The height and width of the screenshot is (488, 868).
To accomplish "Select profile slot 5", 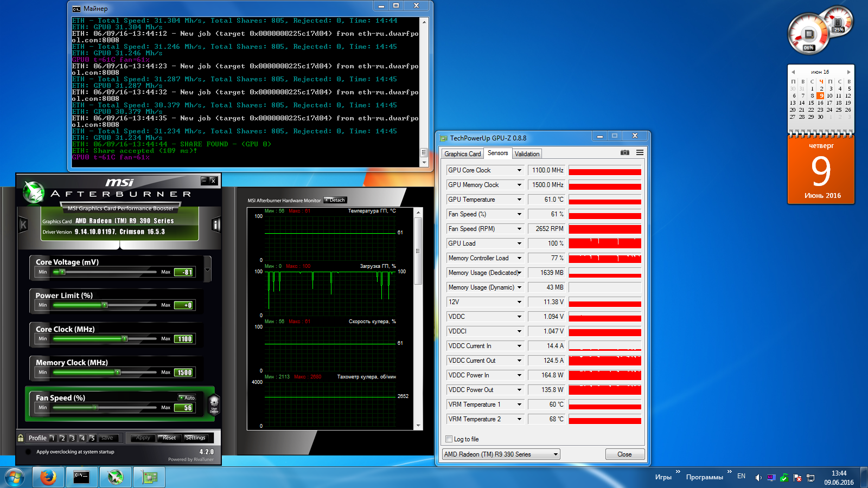I will tap(92, 438).
